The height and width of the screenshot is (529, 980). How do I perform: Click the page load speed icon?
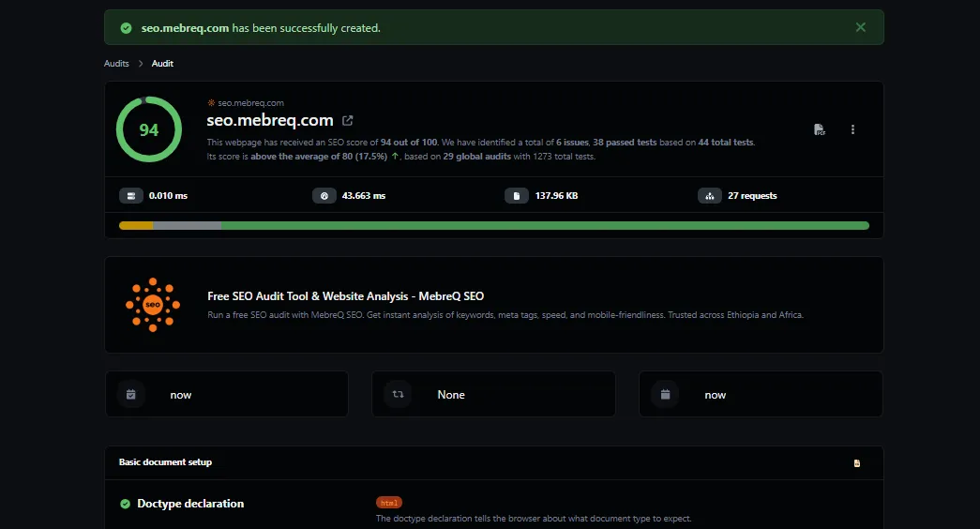click(324, 196)
